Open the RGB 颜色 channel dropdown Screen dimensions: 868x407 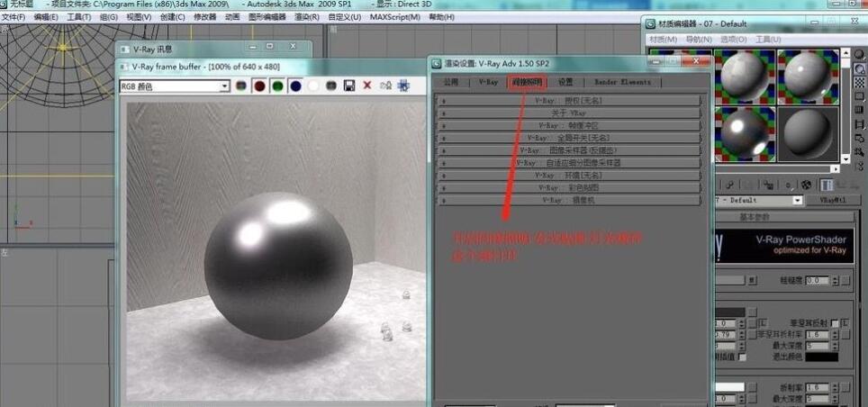point(175,86)
